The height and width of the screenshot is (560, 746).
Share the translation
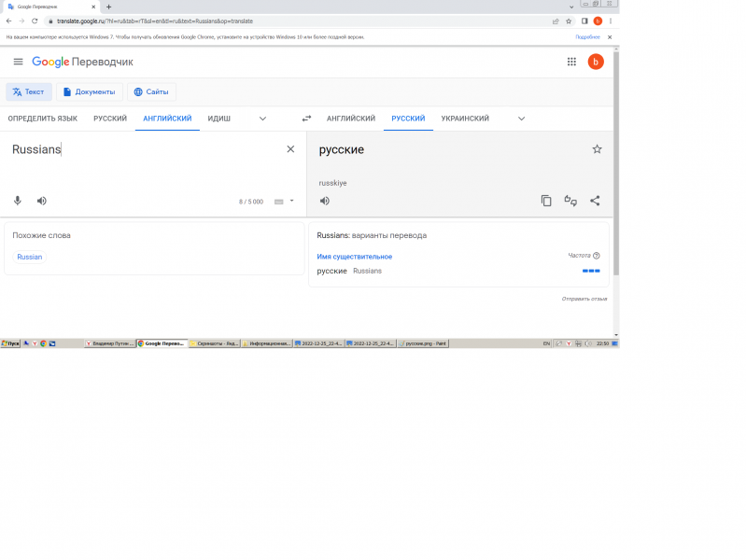tap(595, 201)
